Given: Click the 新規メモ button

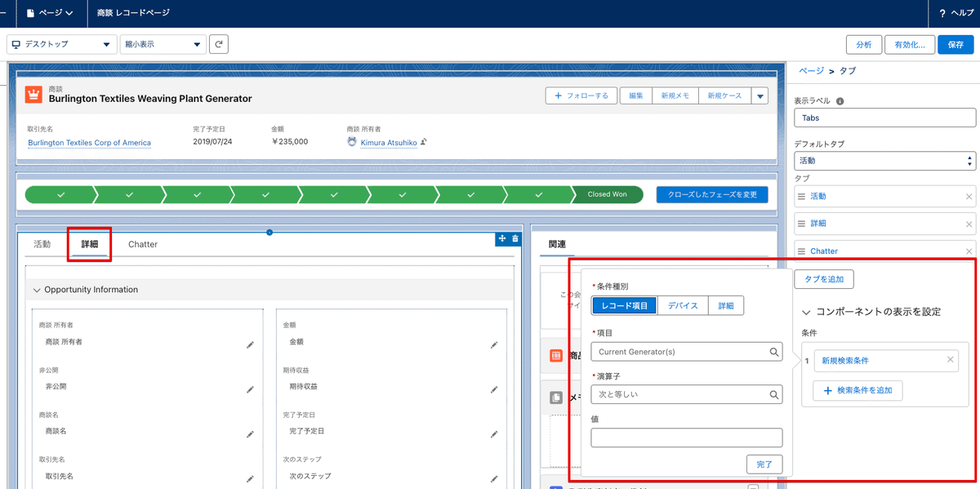Looking at the screenshot, I should pyautogui.click(x=675, y=96).
